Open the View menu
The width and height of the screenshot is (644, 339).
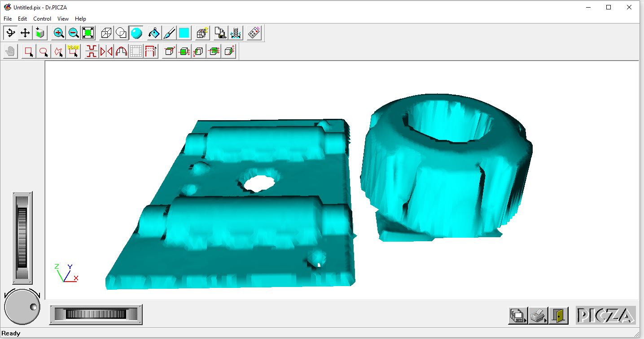click(63, 19)
